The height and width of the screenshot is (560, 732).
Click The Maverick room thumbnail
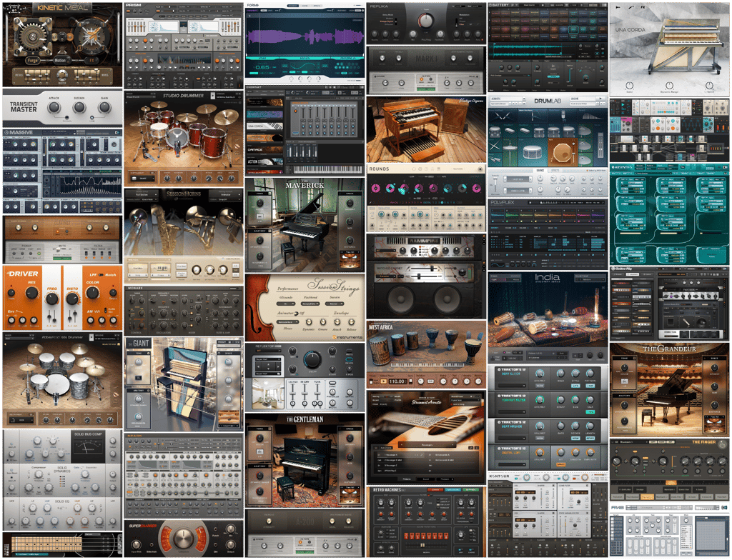click(349, 259)
